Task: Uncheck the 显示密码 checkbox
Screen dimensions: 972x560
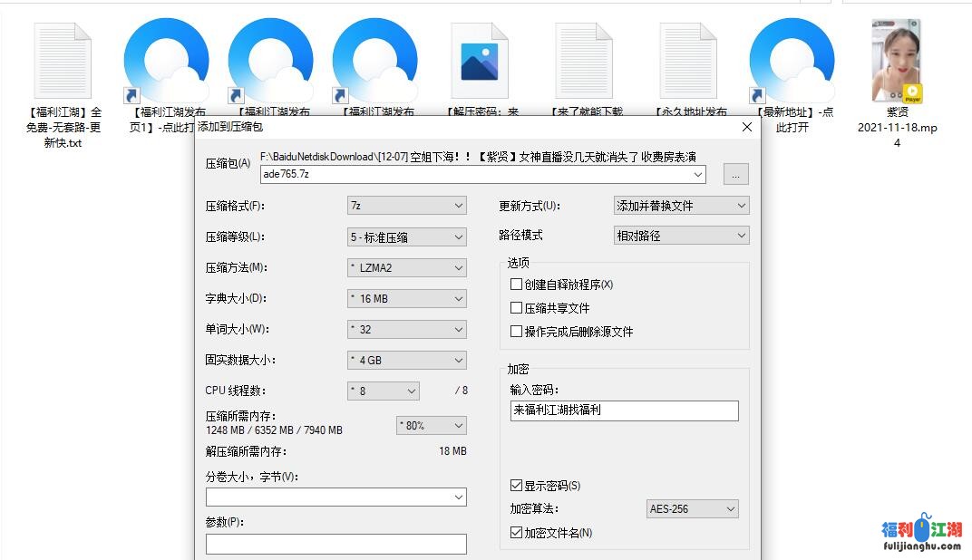Action: point(517,486)
